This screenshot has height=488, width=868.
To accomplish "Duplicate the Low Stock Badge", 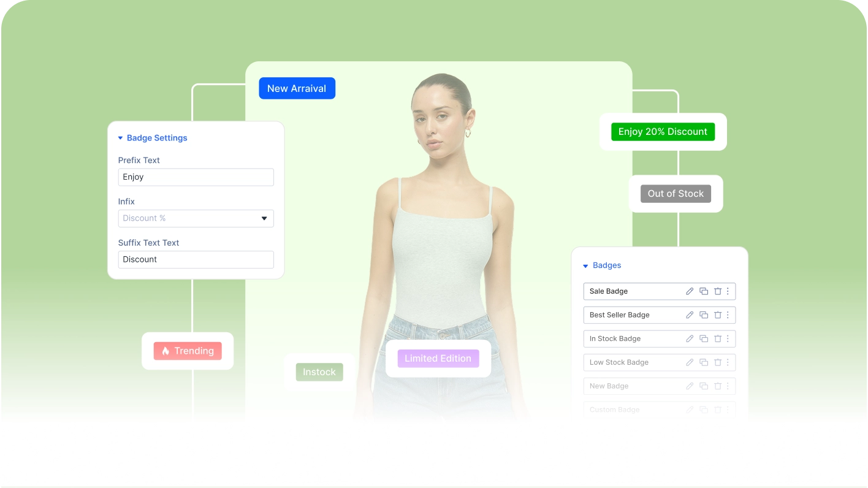I will coord(704,362).
